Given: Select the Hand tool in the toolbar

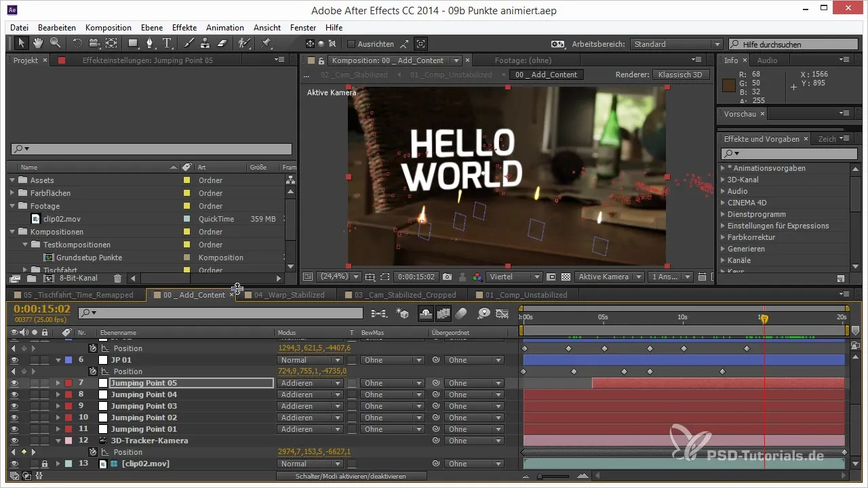Looking at the screenshot, I should tap(39, 43).
